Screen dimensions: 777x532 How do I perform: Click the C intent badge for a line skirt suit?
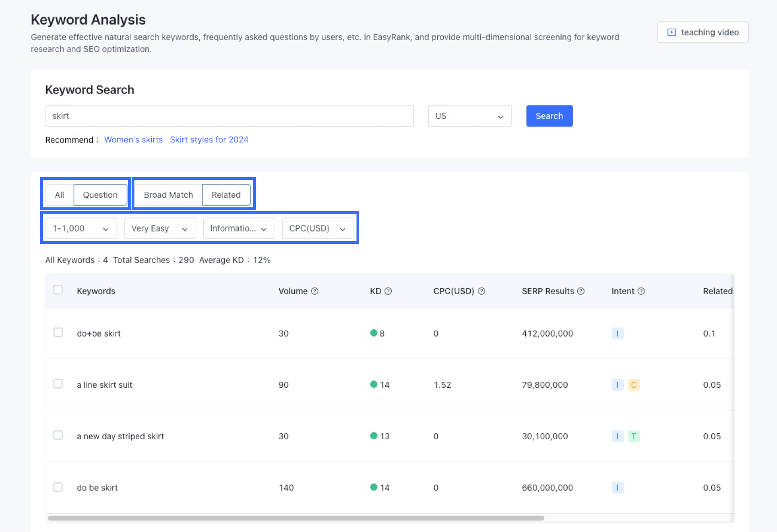coord(633,385)
